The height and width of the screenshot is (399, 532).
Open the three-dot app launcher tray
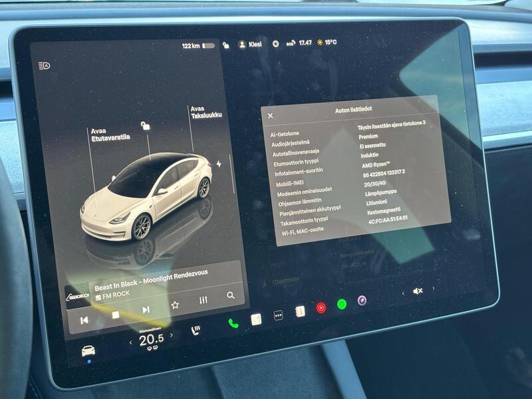coord(278,314)
